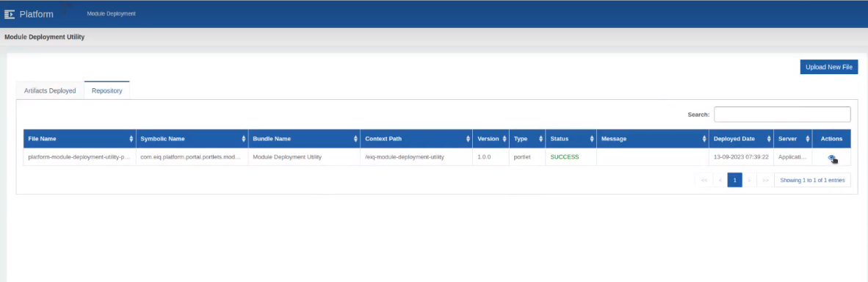Viewport: 868px width, 282px height.
Task: Select page 1 in pagination
Action: [x=734, y=180]
